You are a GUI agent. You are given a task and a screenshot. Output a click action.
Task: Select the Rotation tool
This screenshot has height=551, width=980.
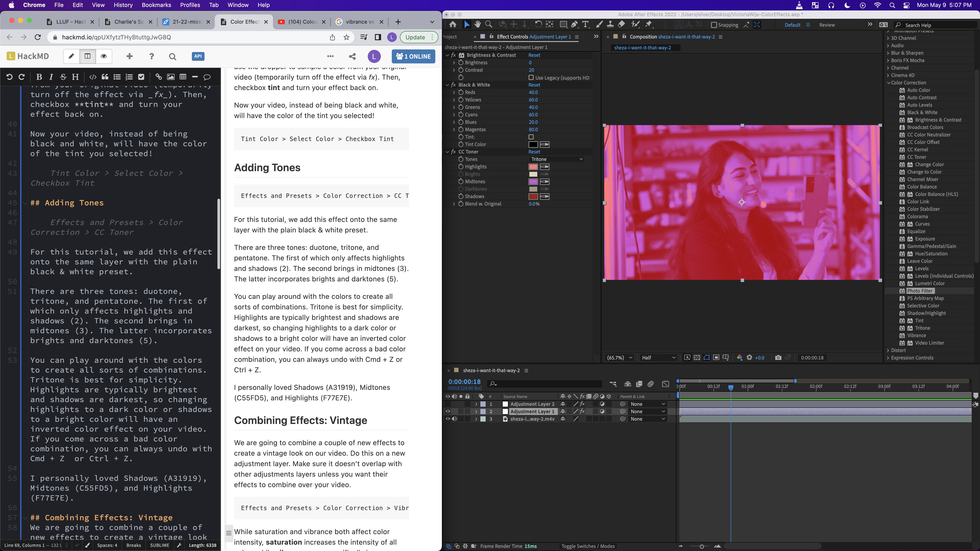[x=538, y=25]
